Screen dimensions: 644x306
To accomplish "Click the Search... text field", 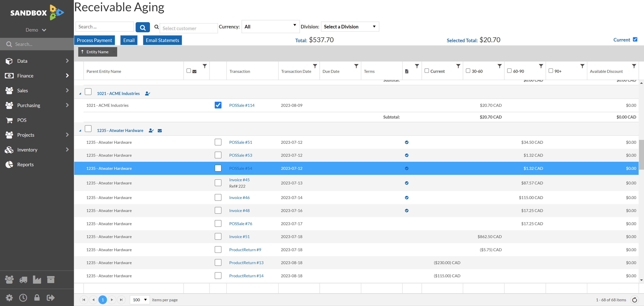I will 104,27.
